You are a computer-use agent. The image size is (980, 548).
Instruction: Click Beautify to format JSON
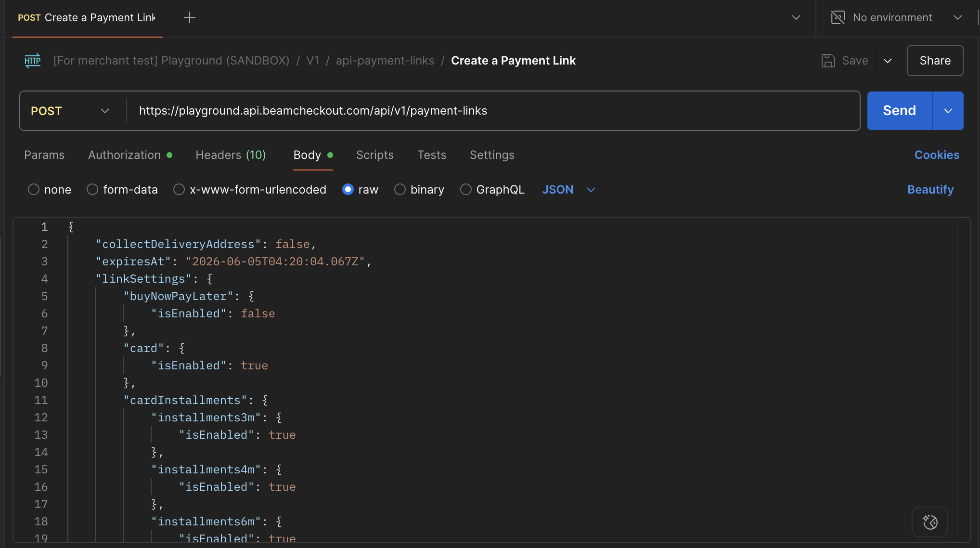pyautogui.click(x=930, y=190)
